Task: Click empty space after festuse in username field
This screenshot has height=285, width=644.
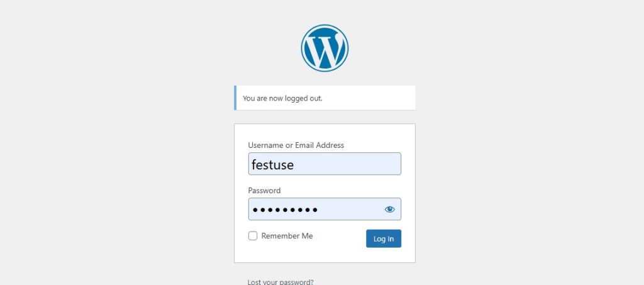Action: click(347, 164)
